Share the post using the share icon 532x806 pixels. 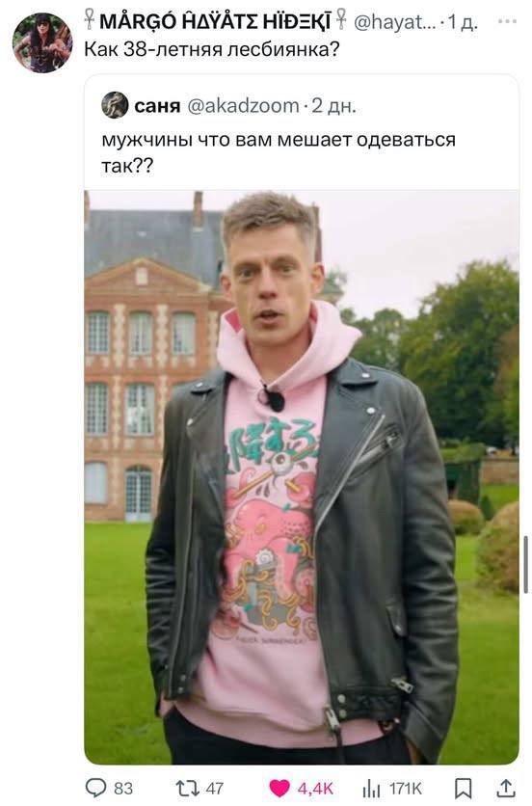click(x=506, y=788)
